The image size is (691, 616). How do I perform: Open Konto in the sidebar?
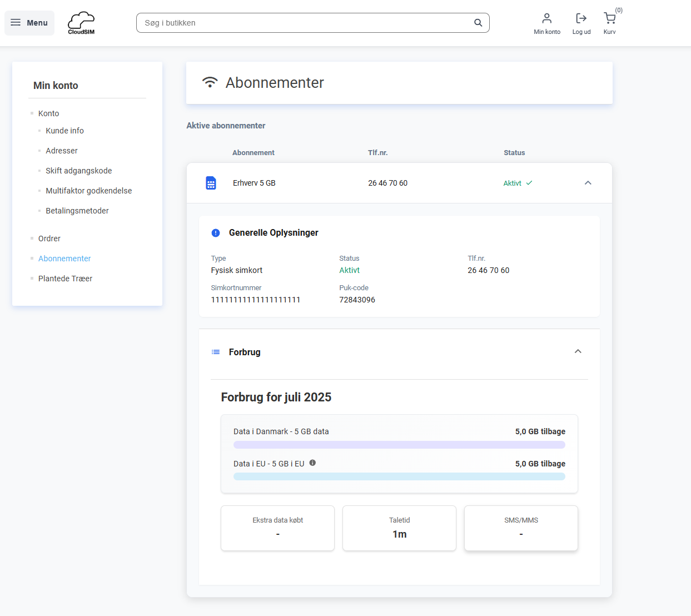pos(49,113)
